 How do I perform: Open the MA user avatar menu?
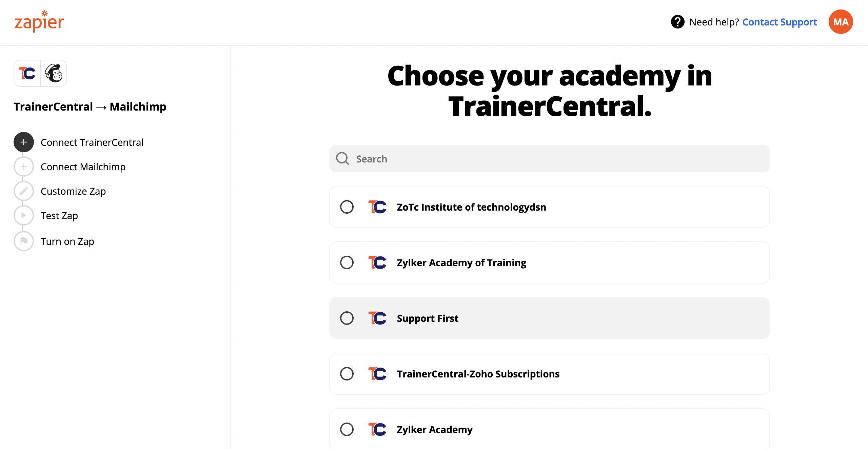(x=841, y=22)
